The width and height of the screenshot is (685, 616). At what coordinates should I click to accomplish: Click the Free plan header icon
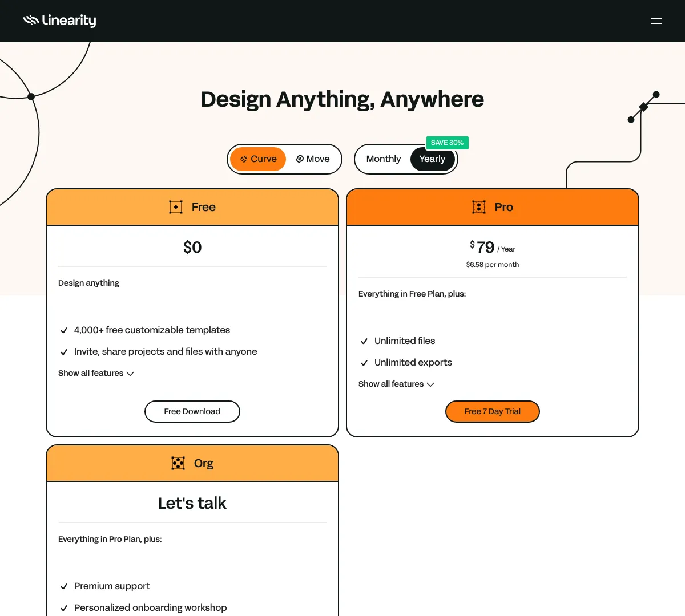[x=176, y=207]
